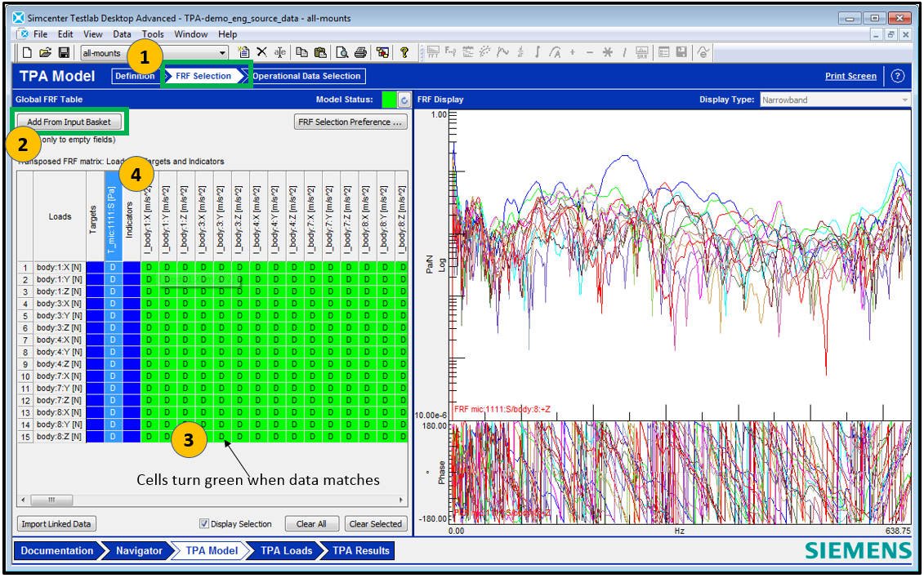Click the delete X toolbar icon
The image size is (924, 578).
pyautogui.click(x=262, y=52)
